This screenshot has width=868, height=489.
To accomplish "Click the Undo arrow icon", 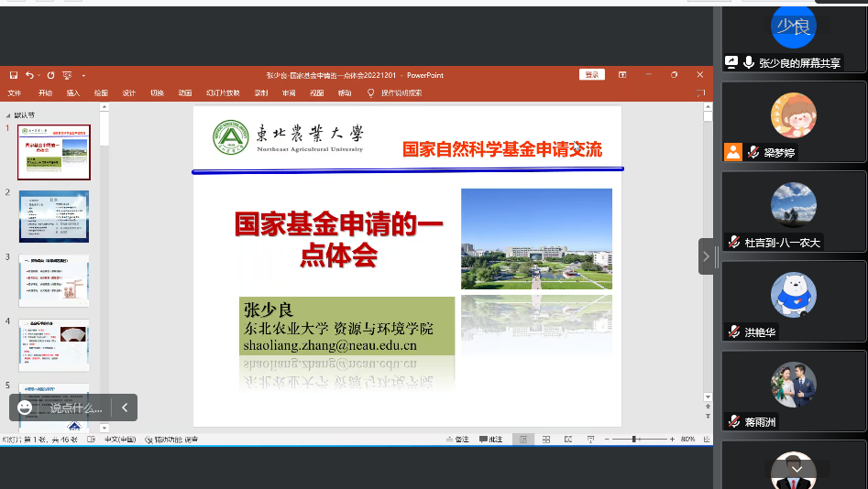I will click(x=29, y=75).
